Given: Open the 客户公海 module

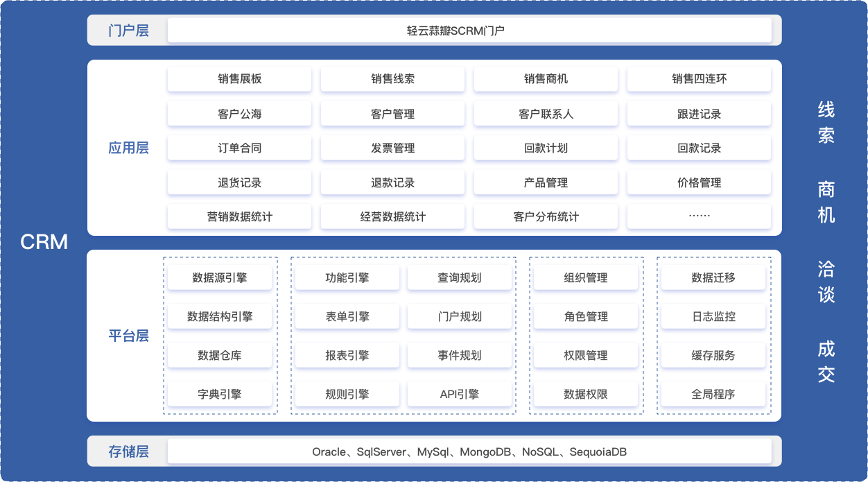Looking at the screenshot, I should coord(239,113).
